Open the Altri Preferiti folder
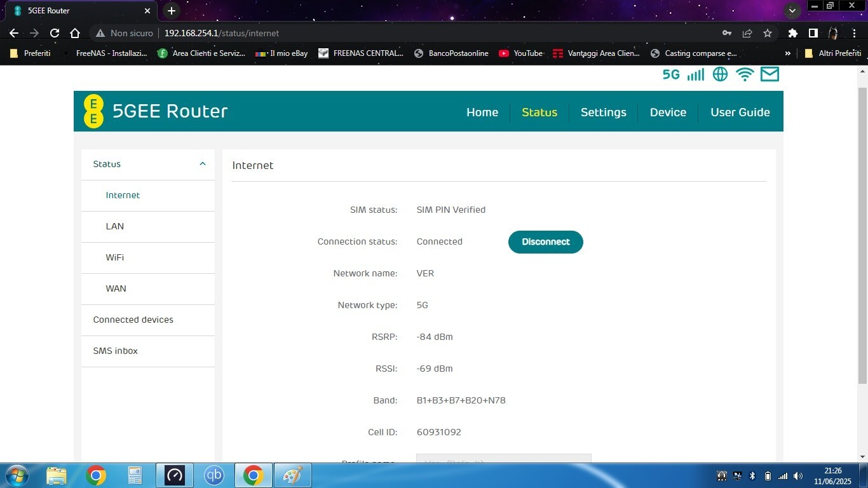The image size is (868, 488). point(832,53)
